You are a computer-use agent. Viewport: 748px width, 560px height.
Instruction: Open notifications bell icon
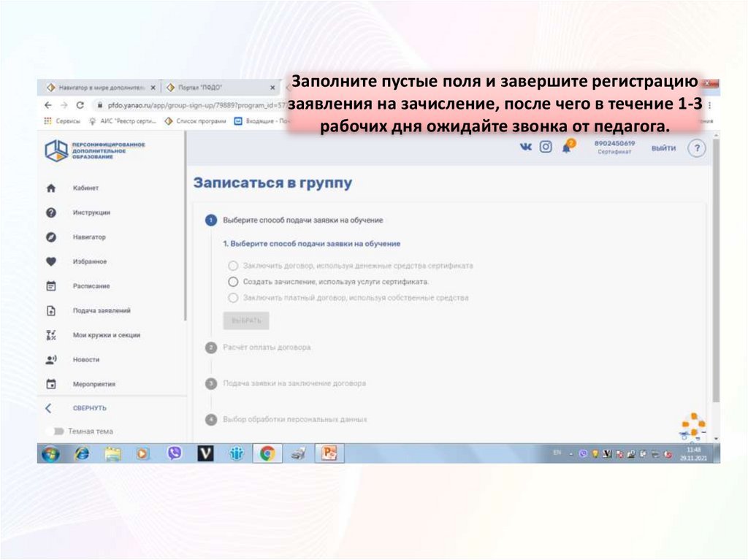(567, 147)
